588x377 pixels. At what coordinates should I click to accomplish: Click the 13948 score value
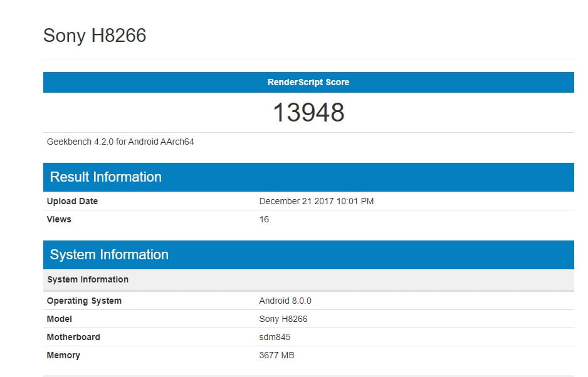point(308,113)
